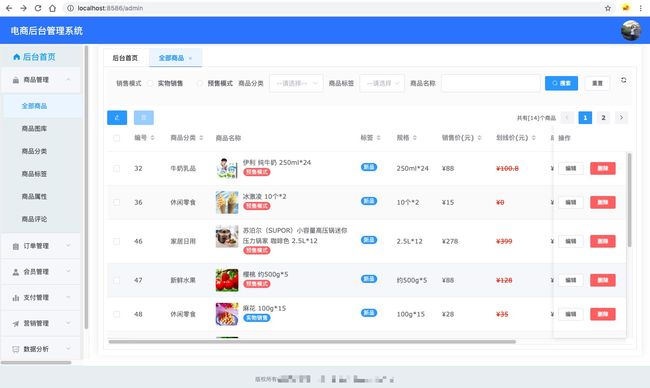Open the browser three-dot menu

pos(640,8)
